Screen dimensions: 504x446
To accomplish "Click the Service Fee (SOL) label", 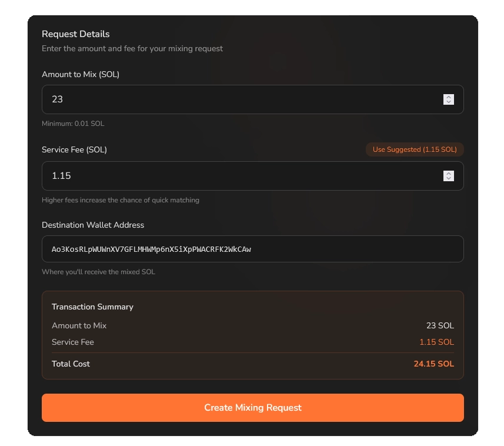I will pos(74,149).
